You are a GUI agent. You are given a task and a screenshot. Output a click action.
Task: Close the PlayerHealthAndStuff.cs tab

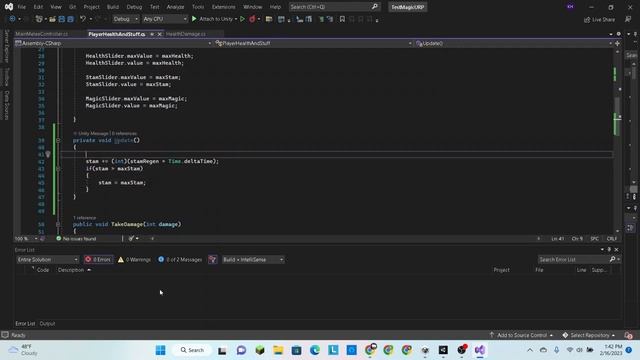click(x=160, y=34)
